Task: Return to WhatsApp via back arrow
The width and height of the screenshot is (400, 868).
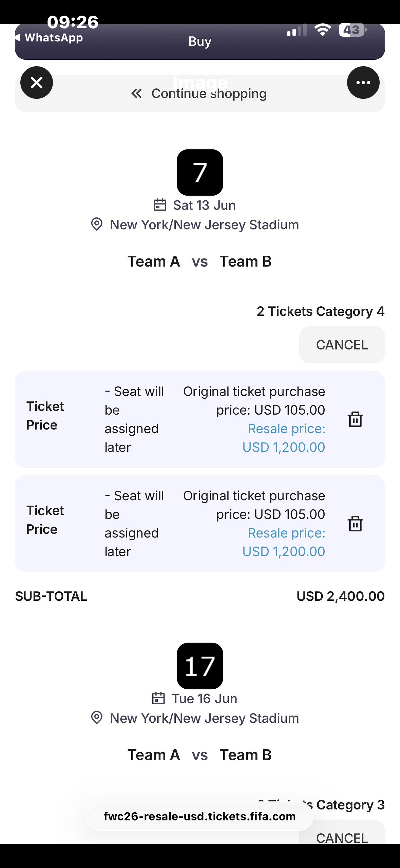Action: point(18,37)
